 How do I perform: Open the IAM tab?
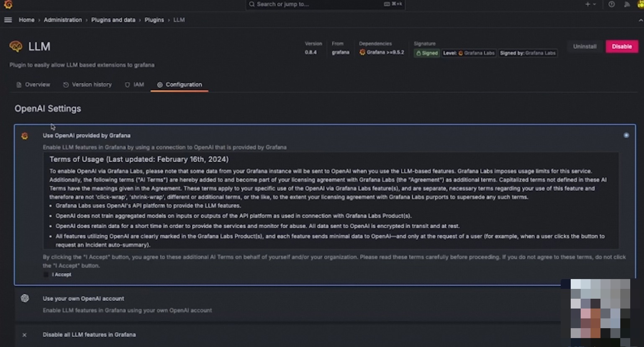point(134,85)
